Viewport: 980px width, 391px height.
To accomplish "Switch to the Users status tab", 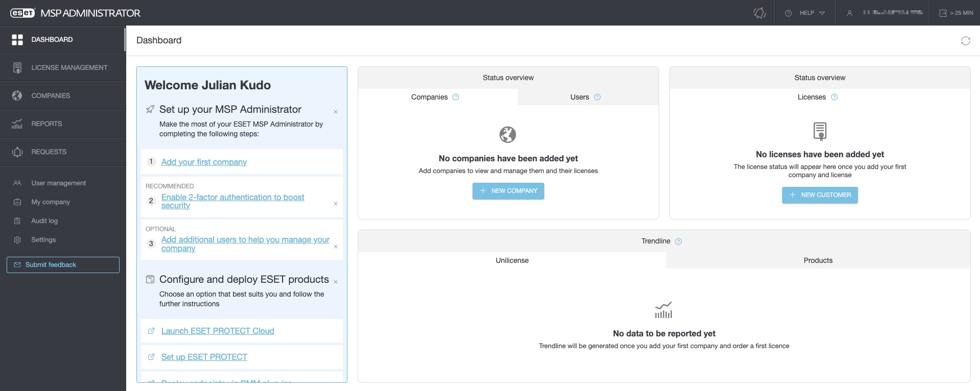I will pos(588,97).
